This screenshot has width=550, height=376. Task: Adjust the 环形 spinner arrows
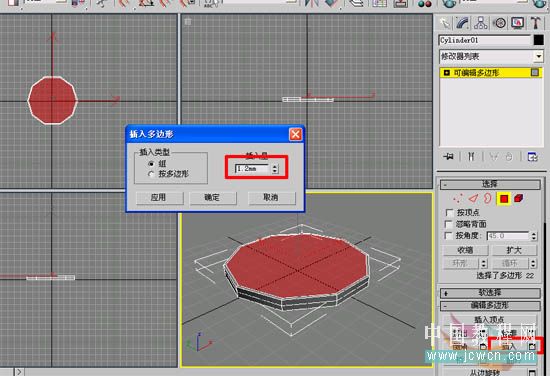click(x=484, y=263)
